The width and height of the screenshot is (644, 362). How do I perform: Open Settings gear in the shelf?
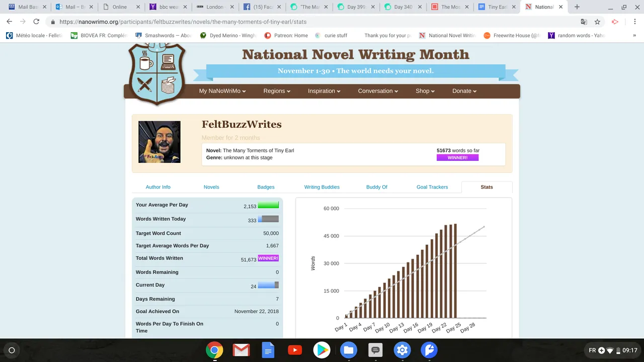[x=402, y=350]
